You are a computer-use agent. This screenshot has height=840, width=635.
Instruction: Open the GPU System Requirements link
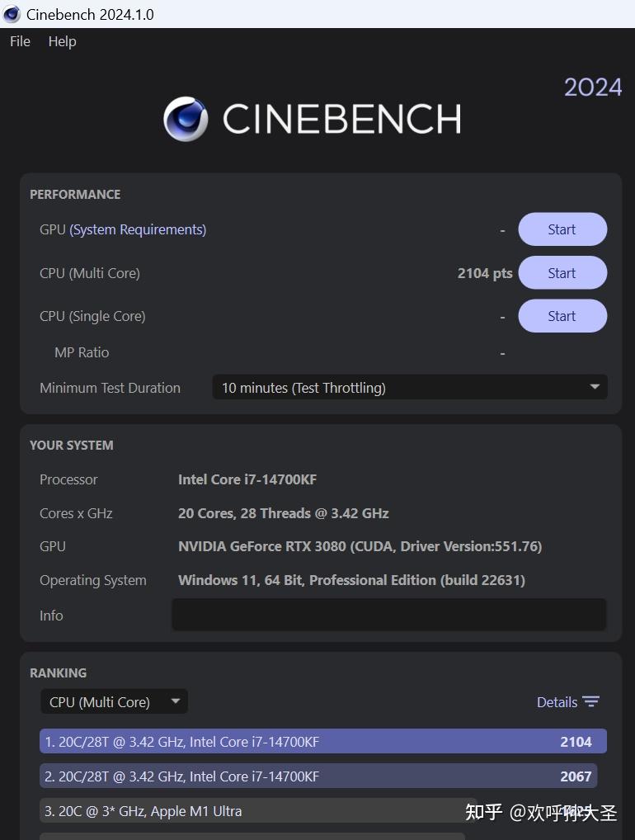tap(138, 229)
